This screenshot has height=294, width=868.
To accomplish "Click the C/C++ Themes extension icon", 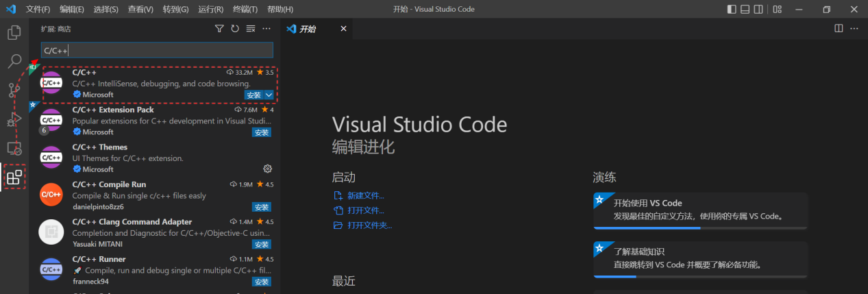I will click(x=51, y=158).
